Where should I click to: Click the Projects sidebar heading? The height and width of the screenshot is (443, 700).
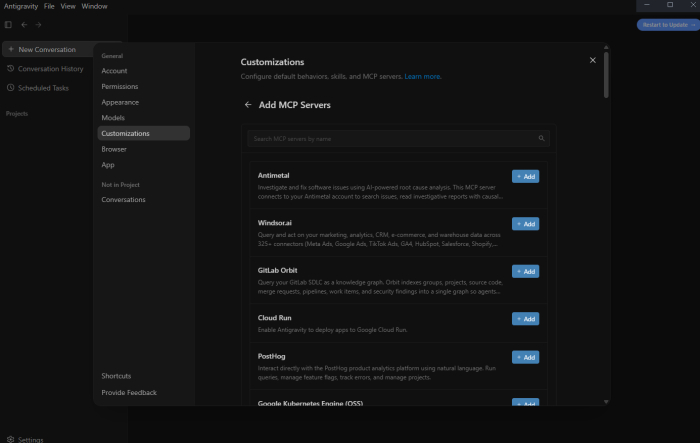(17, 113)
